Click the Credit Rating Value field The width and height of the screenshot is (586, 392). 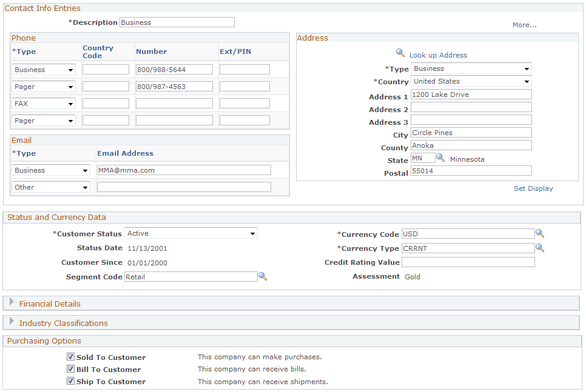point(468,262)
